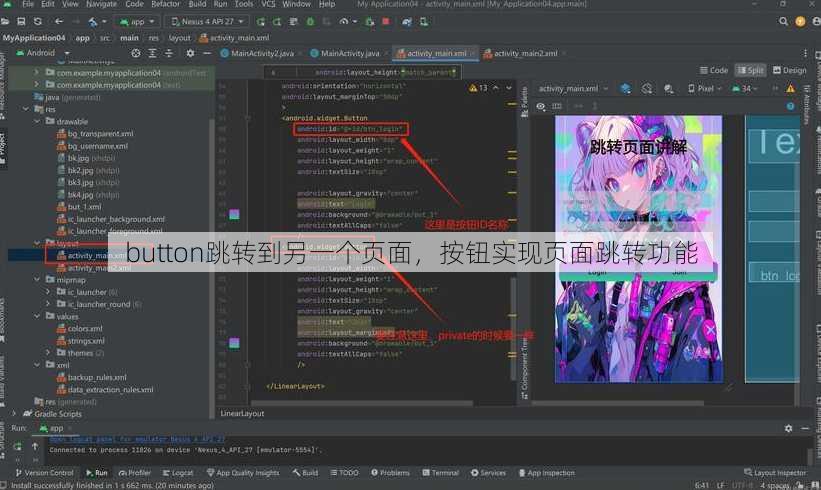Switch editor to Code view mode

click(x=714, y=70)
